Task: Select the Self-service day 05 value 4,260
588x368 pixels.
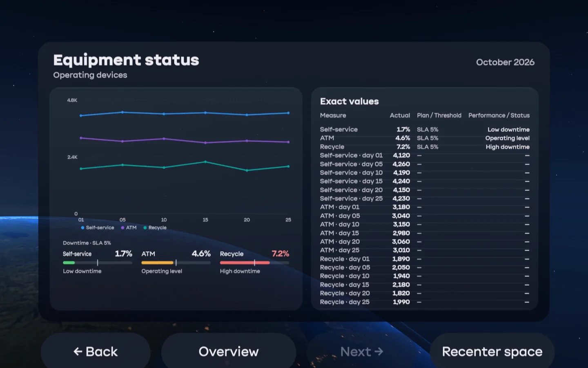Action: click(401, 164)
